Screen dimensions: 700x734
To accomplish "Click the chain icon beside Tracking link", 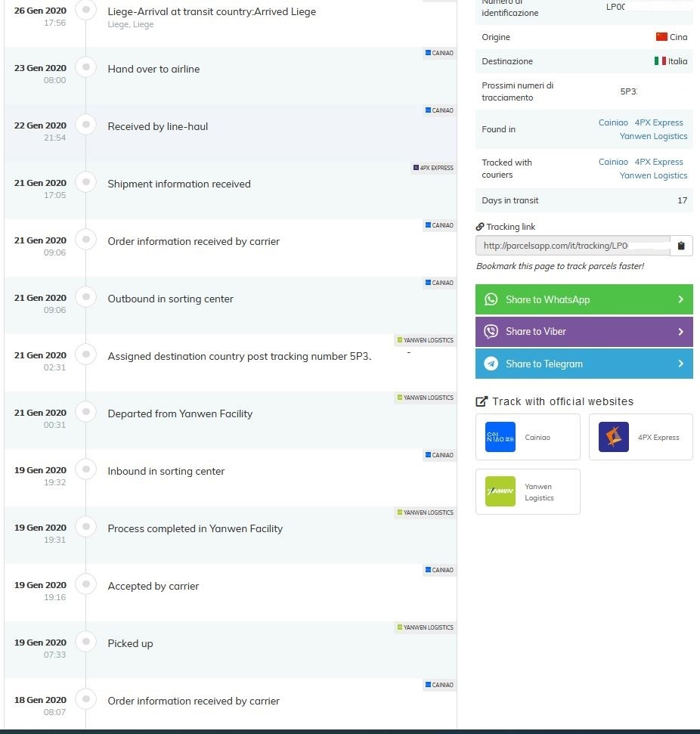I will tap(480, 227).
